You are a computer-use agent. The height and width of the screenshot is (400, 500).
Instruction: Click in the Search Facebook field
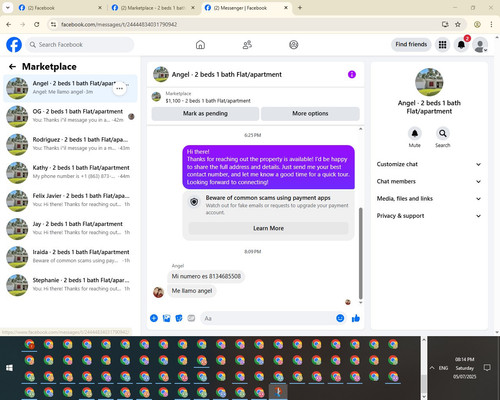(x=80, y=45)
